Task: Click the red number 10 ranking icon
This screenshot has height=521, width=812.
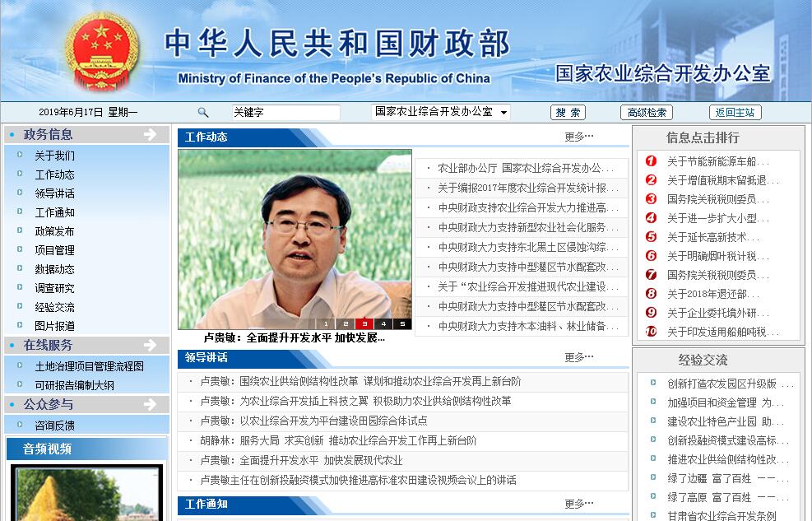Action: click(652, 332)
